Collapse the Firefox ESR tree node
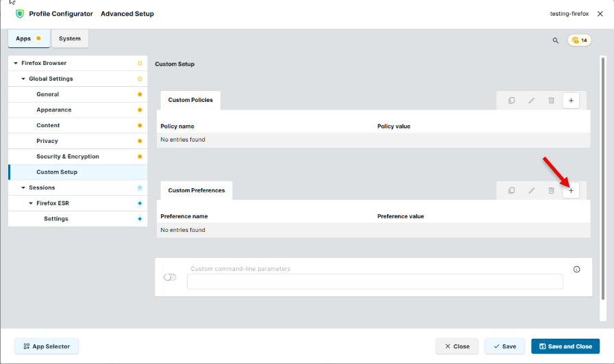Image resolution: width=614 pixels, height=364 pixels. (x=31, y=203)
